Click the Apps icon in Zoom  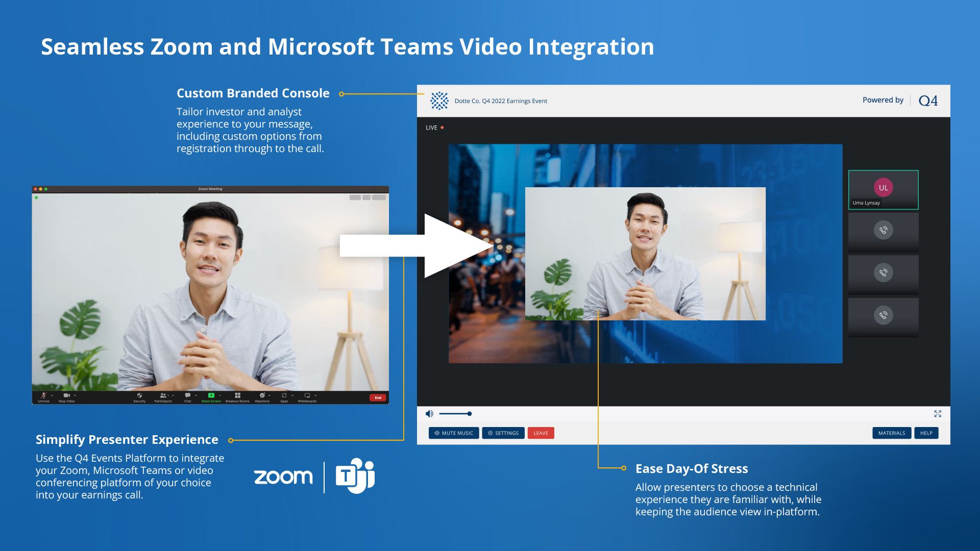pyautogui.click(x=284, y=396)
